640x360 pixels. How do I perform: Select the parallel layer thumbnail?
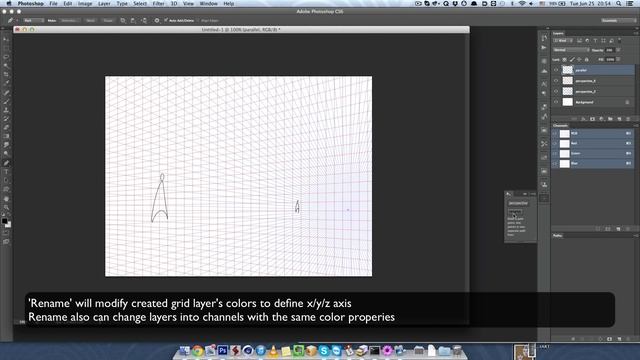click(567, 70)
